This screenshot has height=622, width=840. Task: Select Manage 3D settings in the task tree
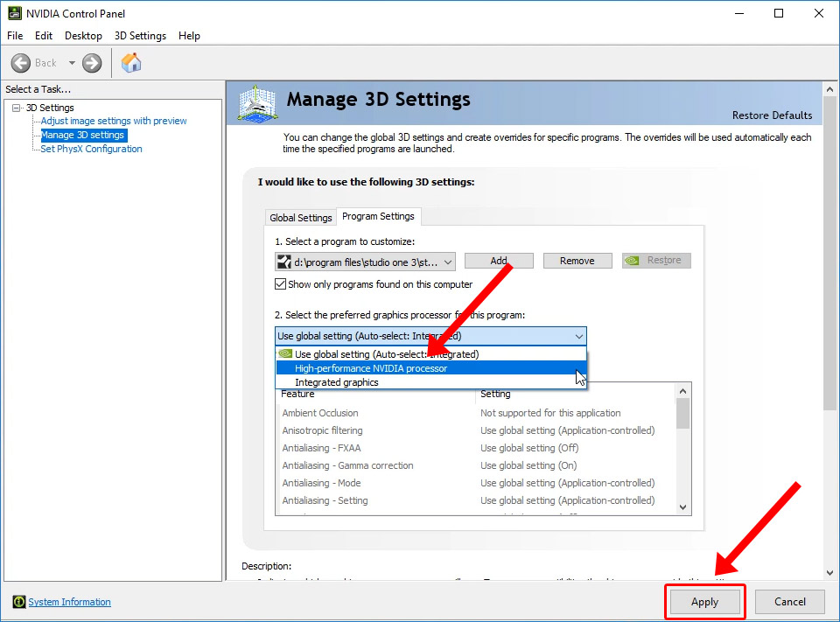tap(82, 135)
